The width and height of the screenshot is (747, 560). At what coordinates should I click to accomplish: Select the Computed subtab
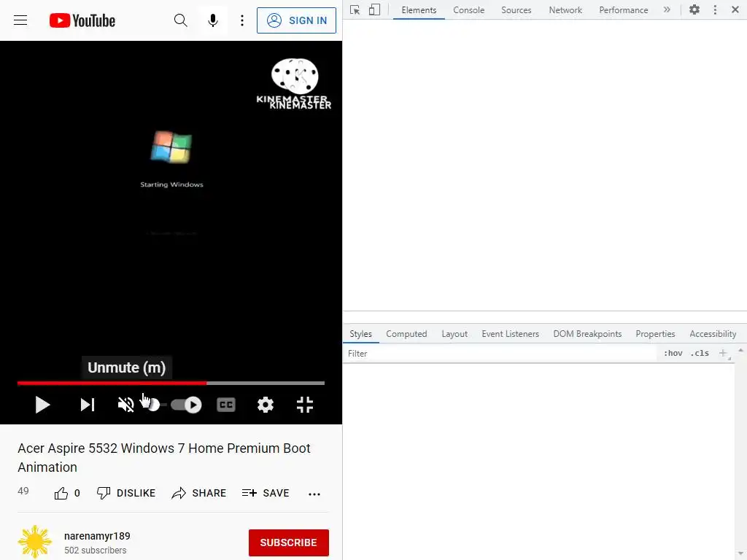coord(406,334)
